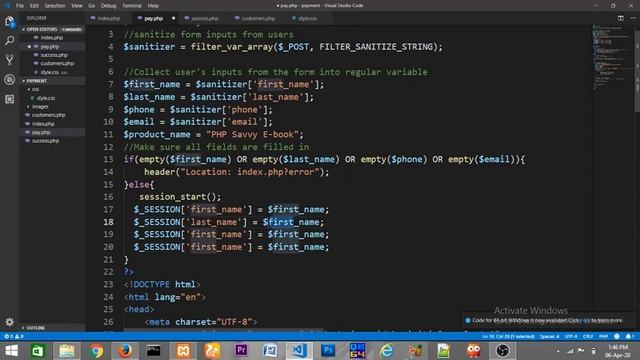Switch to the index.php editor tab
Screen dimensions: 640x360
point(108,18)
